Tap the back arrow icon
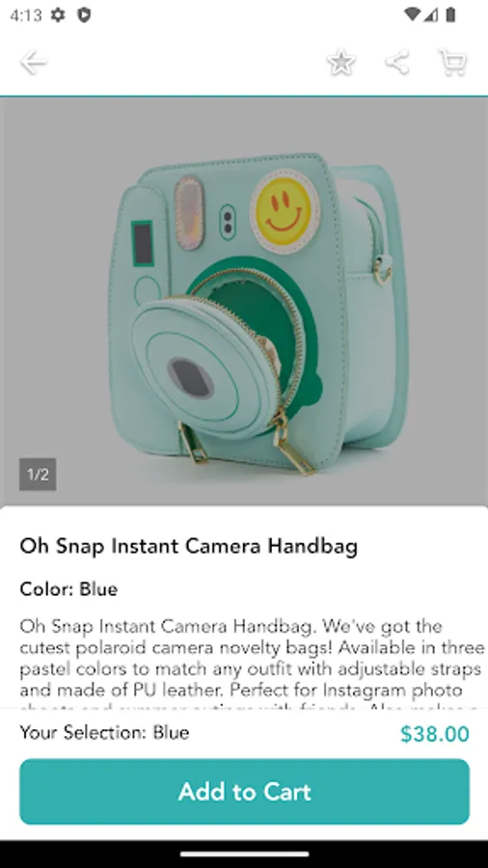488x868 pixels. pyautogui.click(x=33, y=63)
